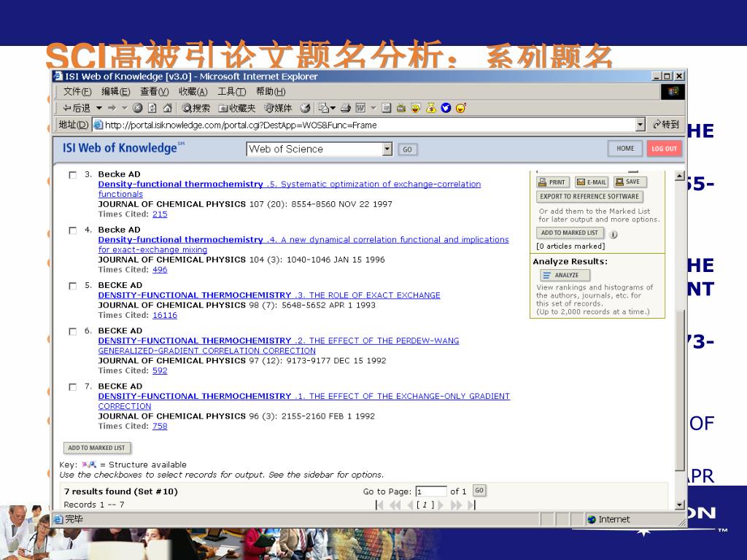Click the sidebar ADD TO MARKED LIST button
The height and width of the screenshot is (560, 747).
(x=570, y=233)
